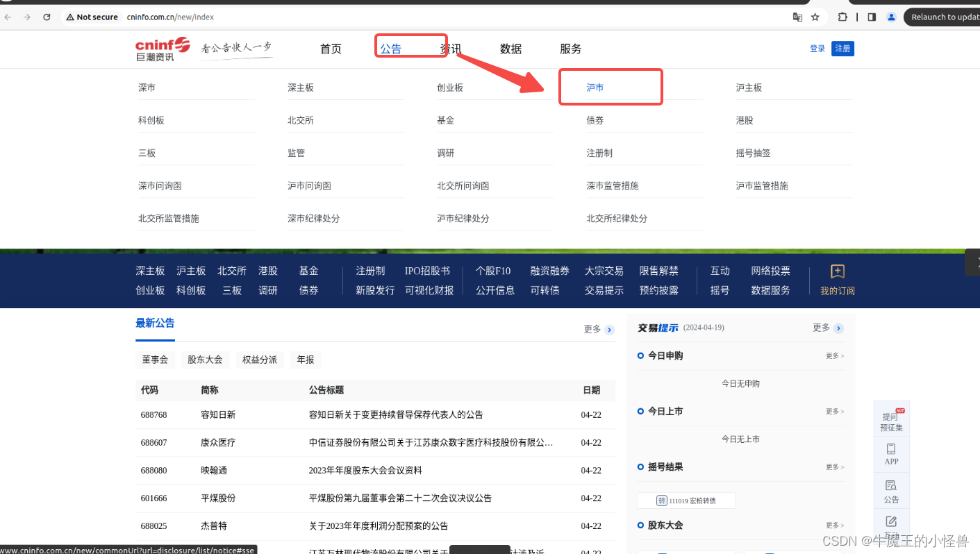
Task: Open 平煤股份 board resolution announcement
Action: [400, 498]
